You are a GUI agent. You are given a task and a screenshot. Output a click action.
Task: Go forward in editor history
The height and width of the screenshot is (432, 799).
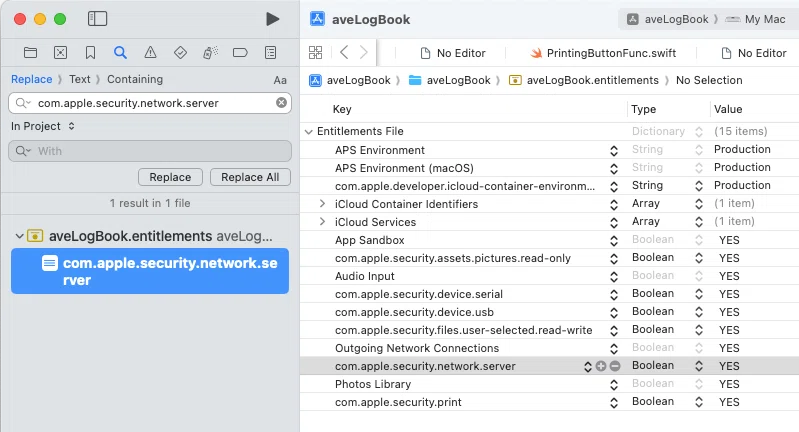point(363,52)
